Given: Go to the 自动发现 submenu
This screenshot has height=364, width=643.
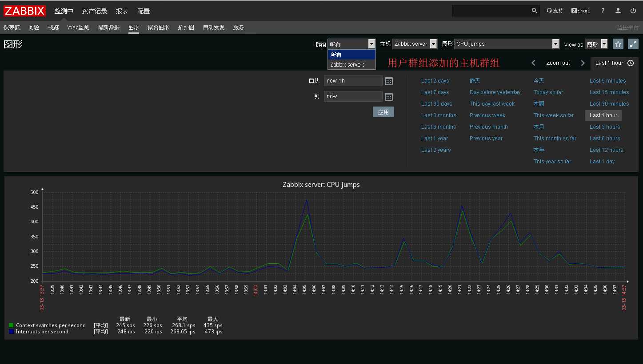Looking at the screenshot, I should [x=214, y=28].
